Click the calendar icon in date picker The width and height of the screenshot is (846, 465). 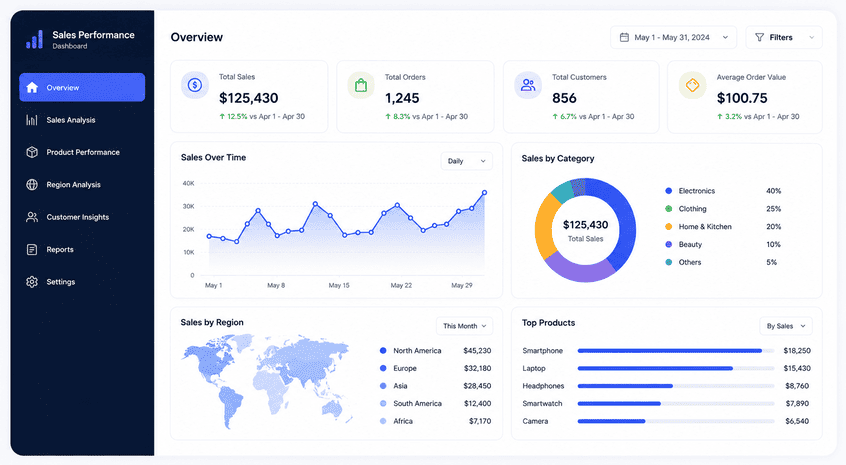(x=624, y=37)
